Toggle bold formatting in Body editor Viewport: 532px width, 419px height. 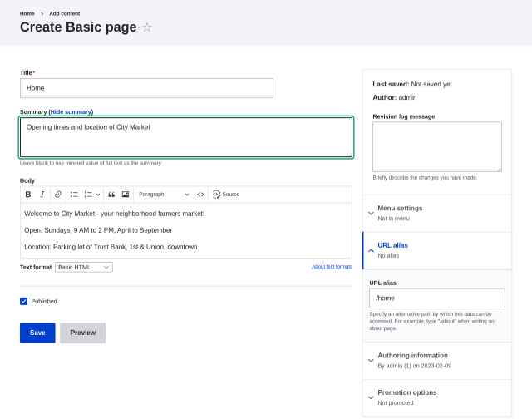point(28,195)
